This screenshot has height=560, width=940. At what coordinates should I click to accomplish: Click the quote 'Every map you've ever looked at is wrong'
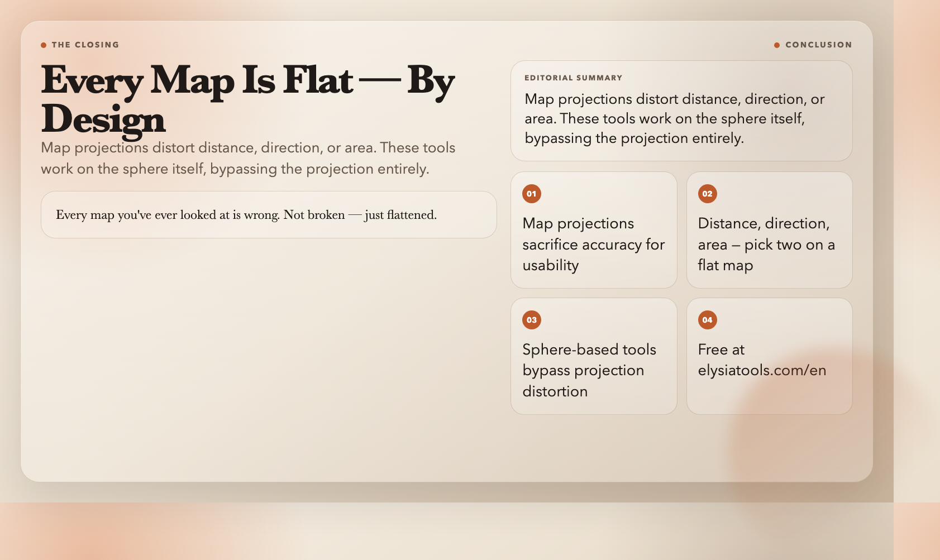(246, 215)
